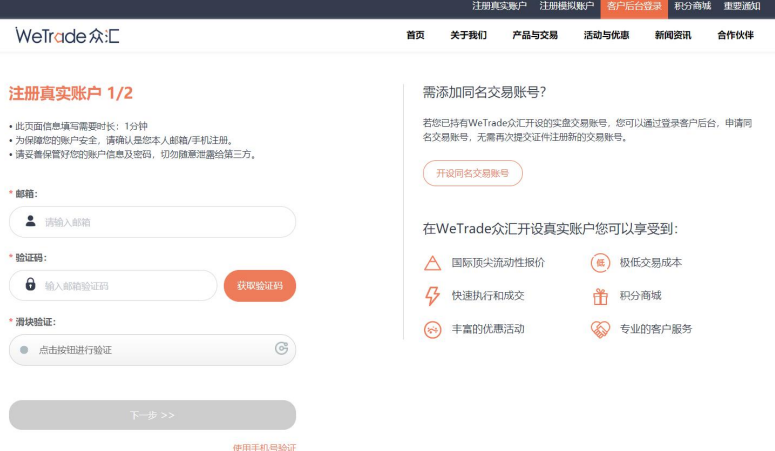Image resolution: width=775 pixels, height=451 pixels.
Task: Click the 验证码 input field
Action: (x=113, y=285)
